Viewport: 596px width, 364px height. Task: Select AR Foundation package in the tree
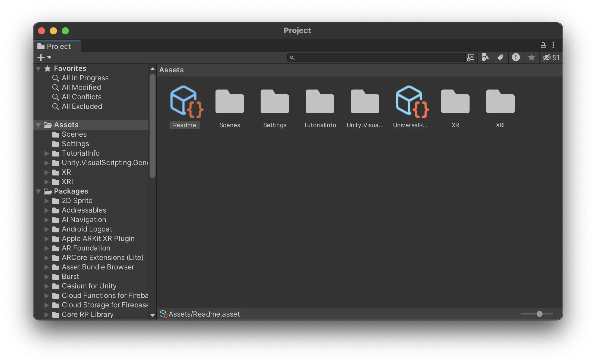[86, 248]
